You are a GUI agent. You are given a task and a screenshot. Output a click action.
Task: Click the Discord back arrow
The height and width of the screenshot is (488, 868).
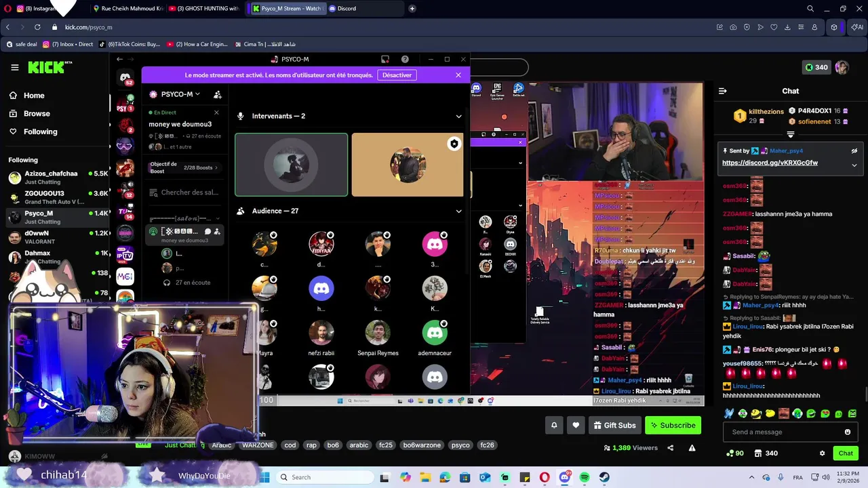119,59
